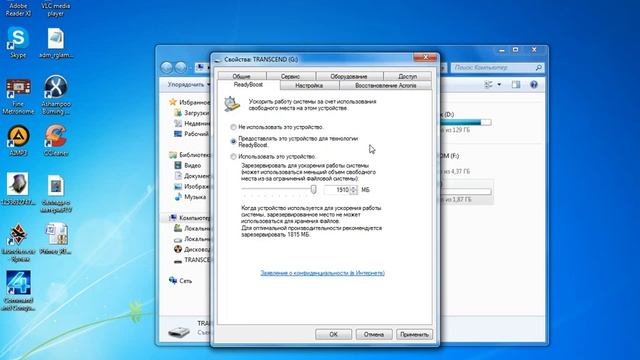Click the Отмена button

point(373,334)
